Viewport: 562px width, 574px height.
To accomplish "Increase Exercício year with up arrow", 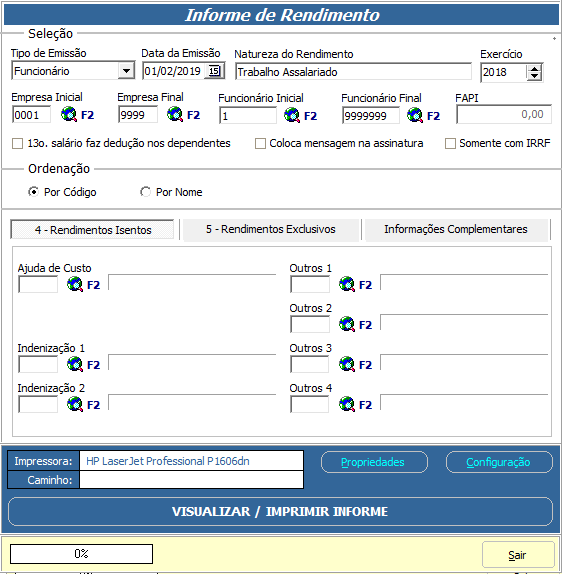I will pyautogui.click(x=535, y=68).
